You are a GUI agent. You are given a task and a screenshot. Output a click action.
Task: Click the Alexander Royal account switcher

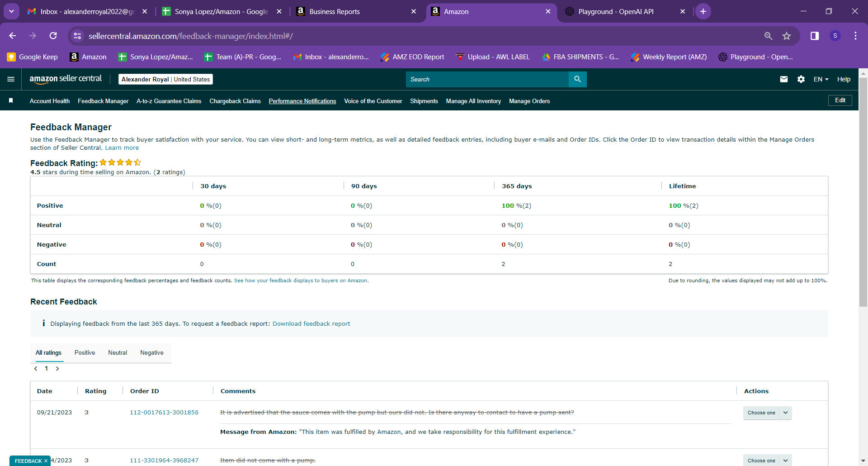click(x=165, y=79)
